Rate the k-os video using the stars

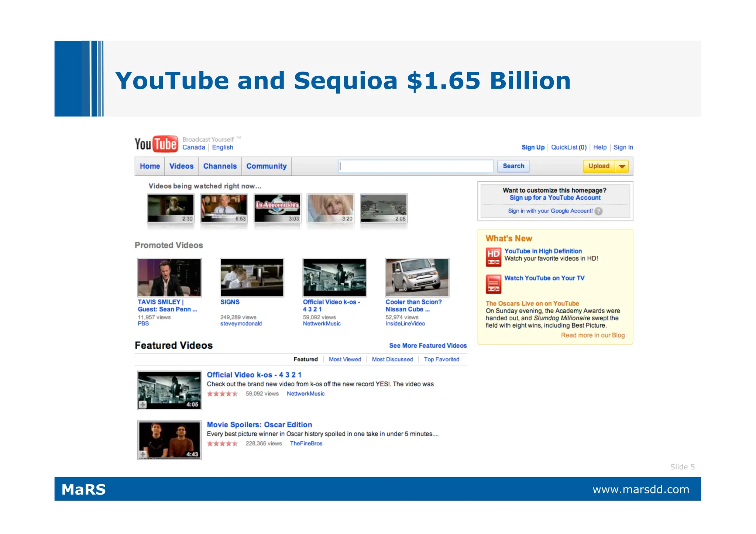coord(222,394)
